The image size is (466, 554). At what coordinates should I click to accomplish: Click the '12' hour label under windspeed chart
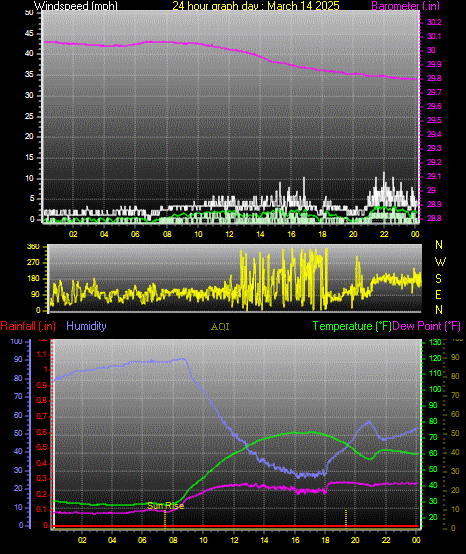tap(229, 234)
